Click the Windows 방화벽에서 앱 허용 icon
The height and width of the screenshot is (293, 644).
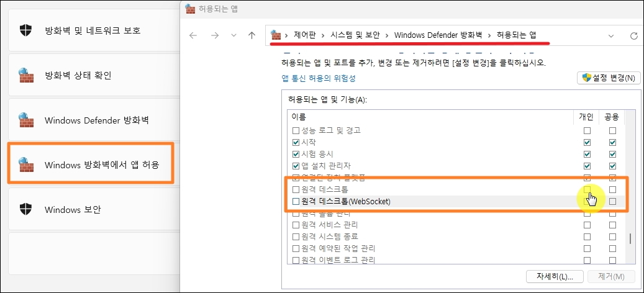point(26,165)
